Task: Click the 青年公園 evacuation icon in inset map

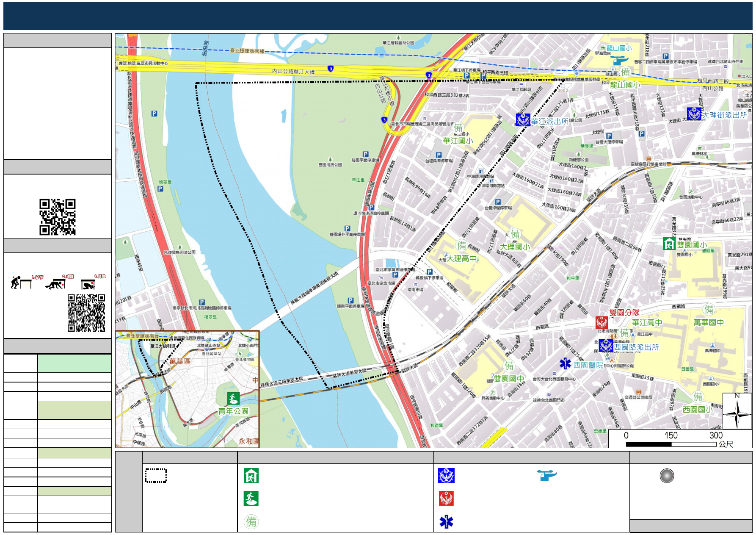Action: pos(233,399)
